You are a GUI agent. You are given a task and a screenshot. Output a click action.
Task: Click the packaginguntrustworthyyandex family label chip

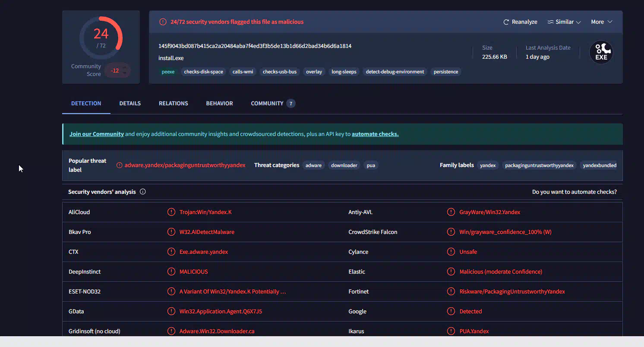(539, 165)
